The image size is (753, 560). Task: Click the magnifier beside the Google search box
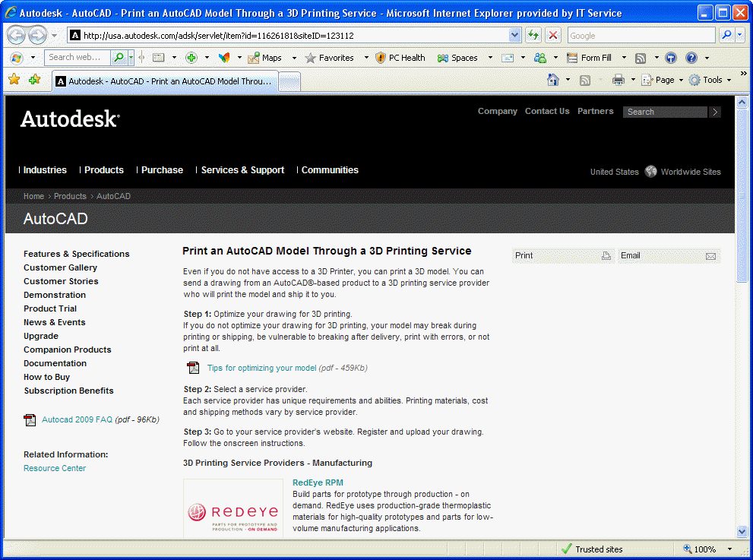pyautogui.click(x=726, y=35)
